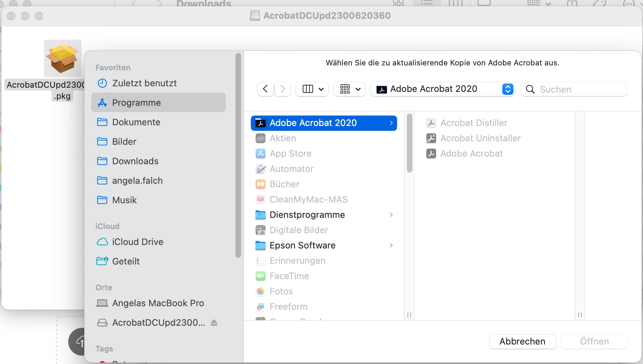Image resolution: width=643 pixels, height=364 pixels.
Task: Click the Bücher app icon
Action: [x=261, y=184]
